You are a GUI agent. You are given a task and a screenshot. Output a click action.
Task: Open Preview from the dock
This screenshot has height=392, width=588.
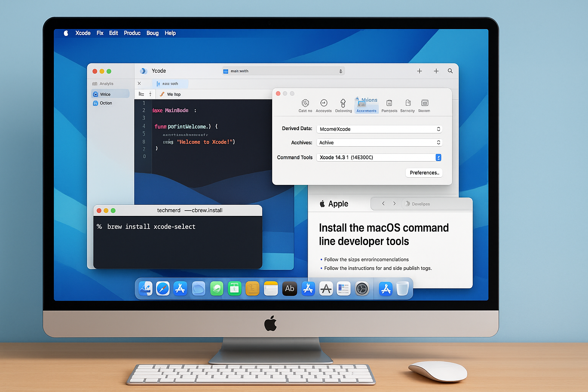point(145,289)
